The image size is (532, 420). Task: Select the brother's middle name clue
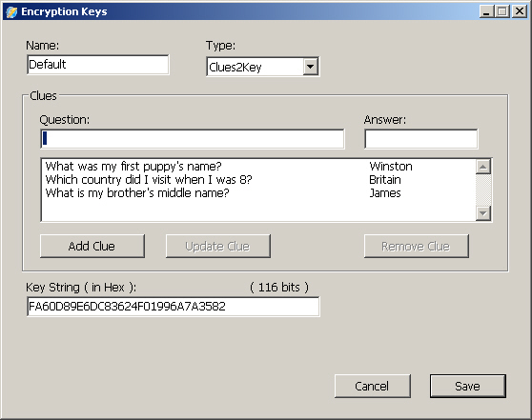[137, 193]
